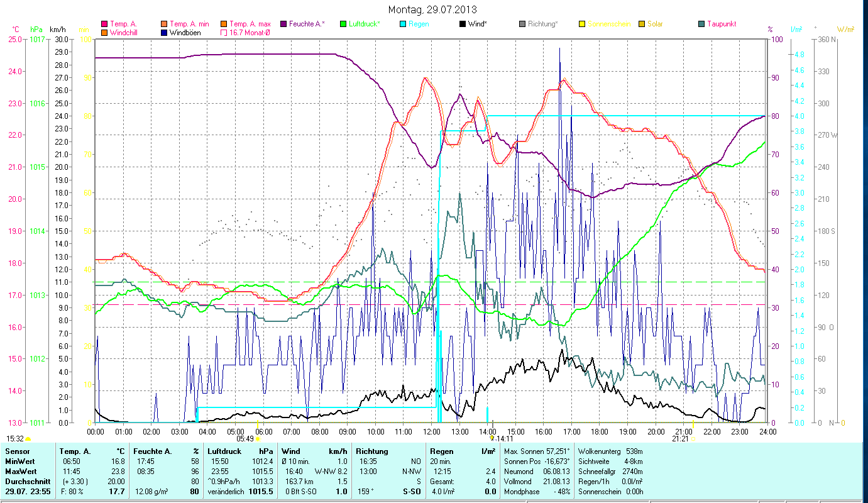Click the Luftdruck column header in data table
This screenshot has width=868, height=503.
224,451
